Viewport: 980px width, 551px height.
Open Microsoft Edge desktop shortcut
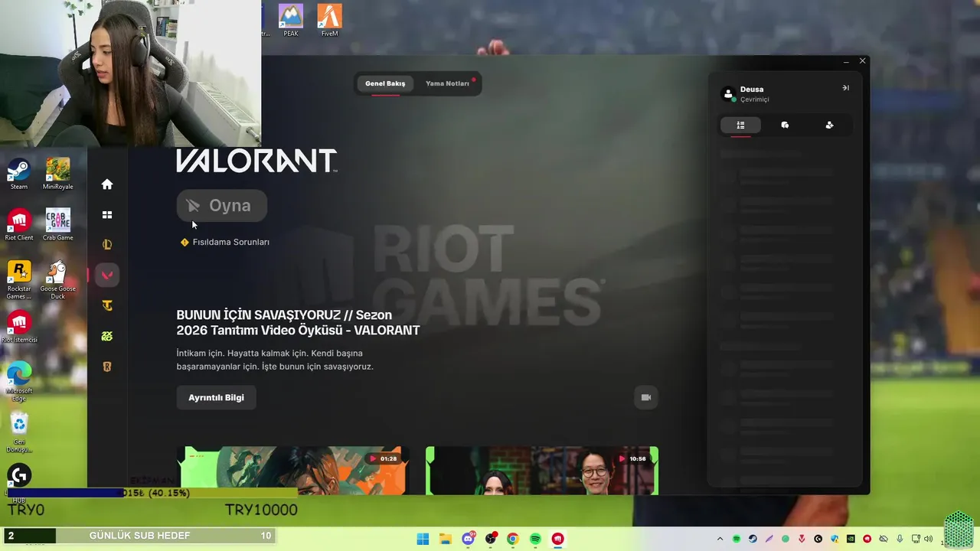[x=19, y=382]
